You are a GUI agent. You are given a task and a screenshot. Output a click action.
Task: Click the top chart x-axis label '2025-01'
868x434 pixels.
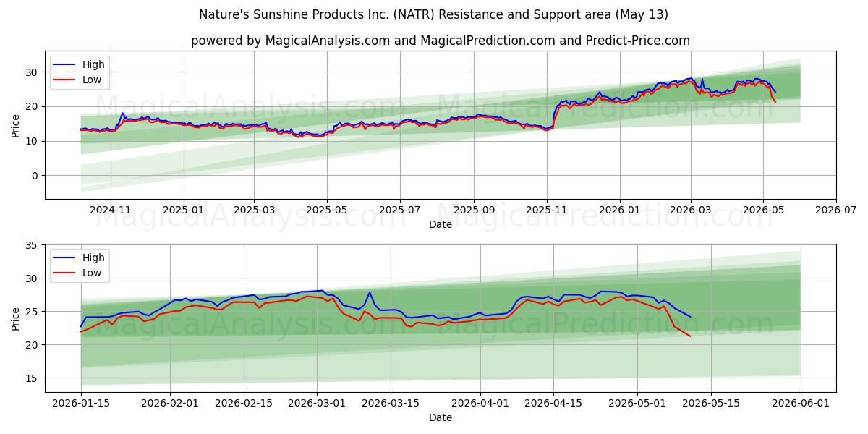point(184,210)
